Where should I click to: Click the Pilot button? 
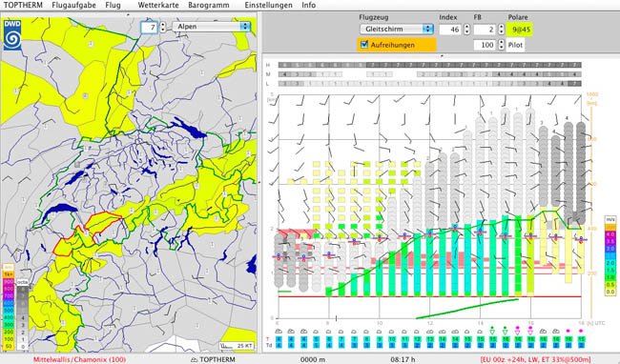(516, 45)
